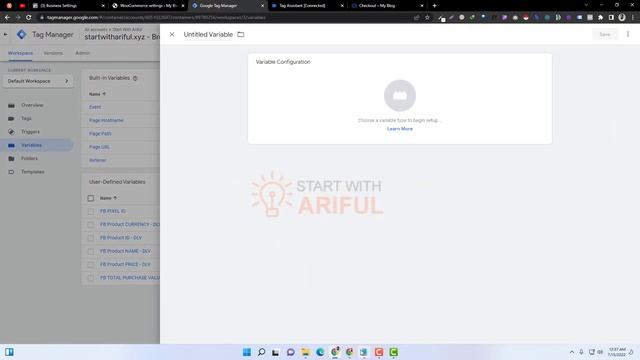Open Triggers in the sidebar
Viewport: 640px width, 360px height.
30,132
